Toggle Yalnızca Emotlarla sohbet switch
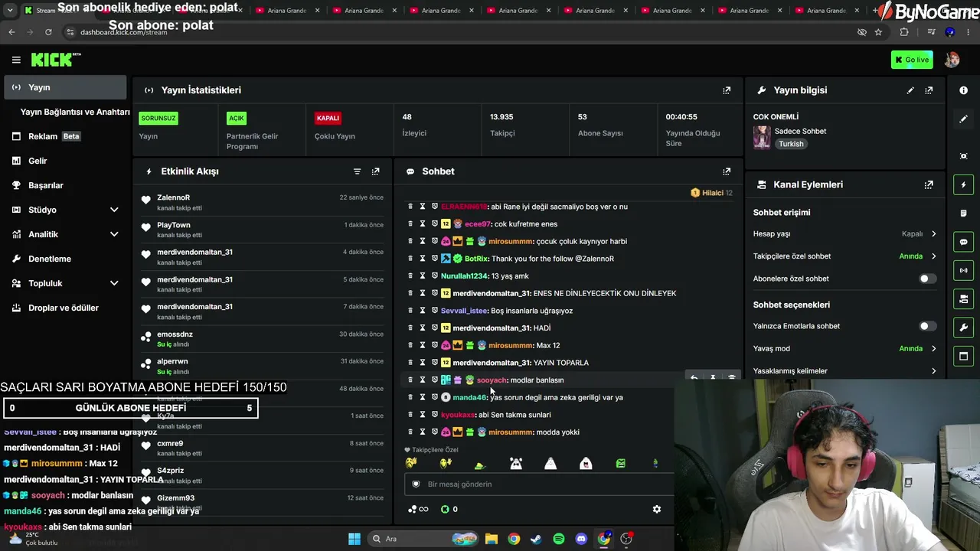The image size is (980, 551). 927,326
